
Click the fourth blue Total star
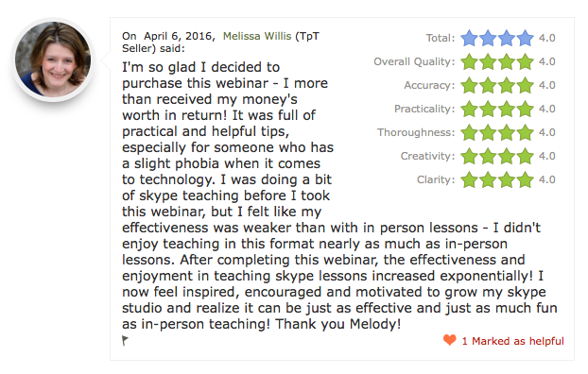(x=525, y=38)
